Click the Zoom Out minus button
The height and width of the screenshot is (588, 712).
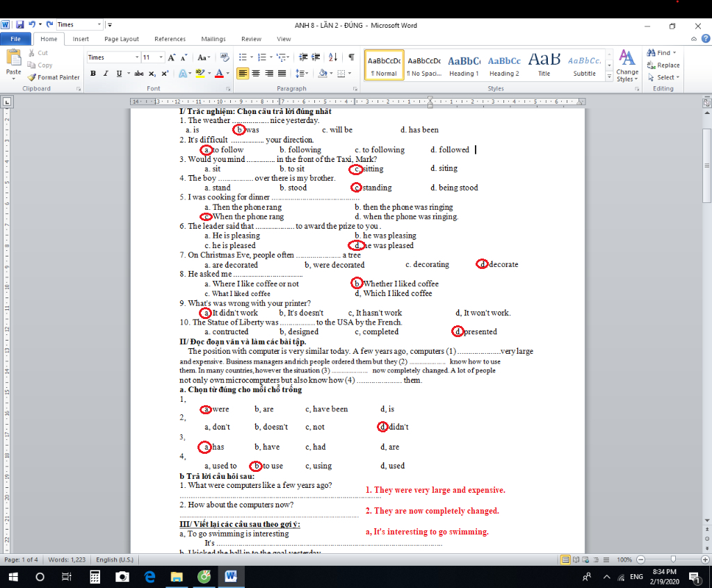pyautogui.click(x=640, y=560)
